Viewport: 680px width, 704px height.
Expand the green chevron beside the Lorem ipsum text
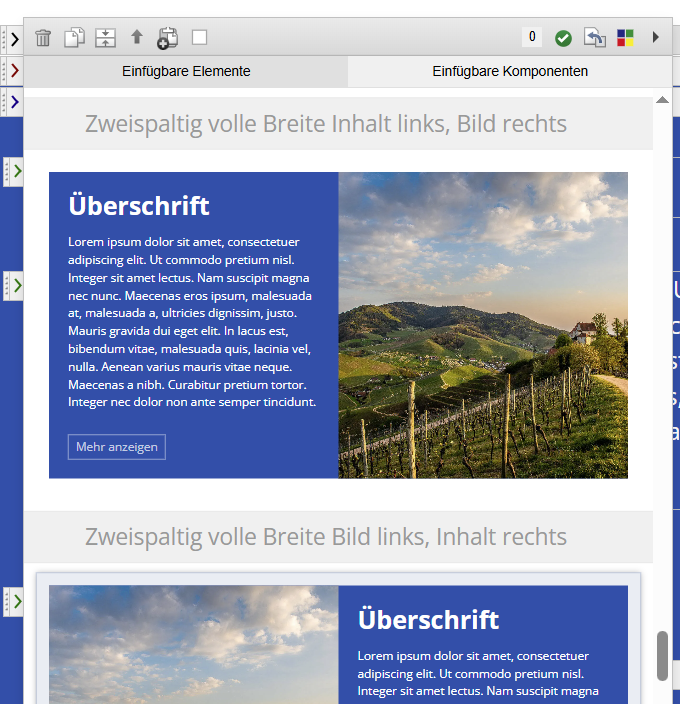point(17,286)
